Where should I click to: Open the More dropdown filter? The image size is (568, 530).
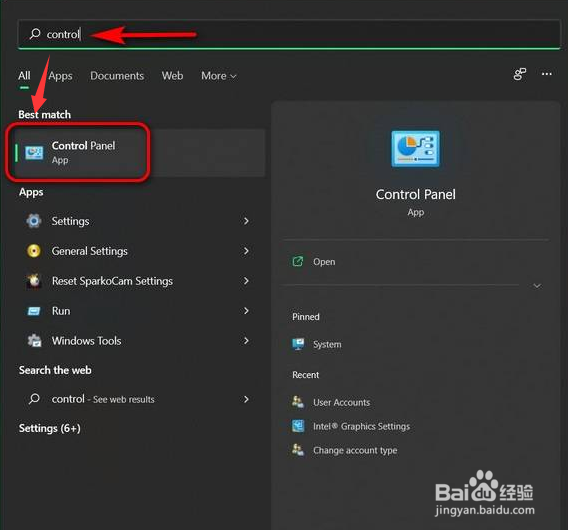(219, 76)
